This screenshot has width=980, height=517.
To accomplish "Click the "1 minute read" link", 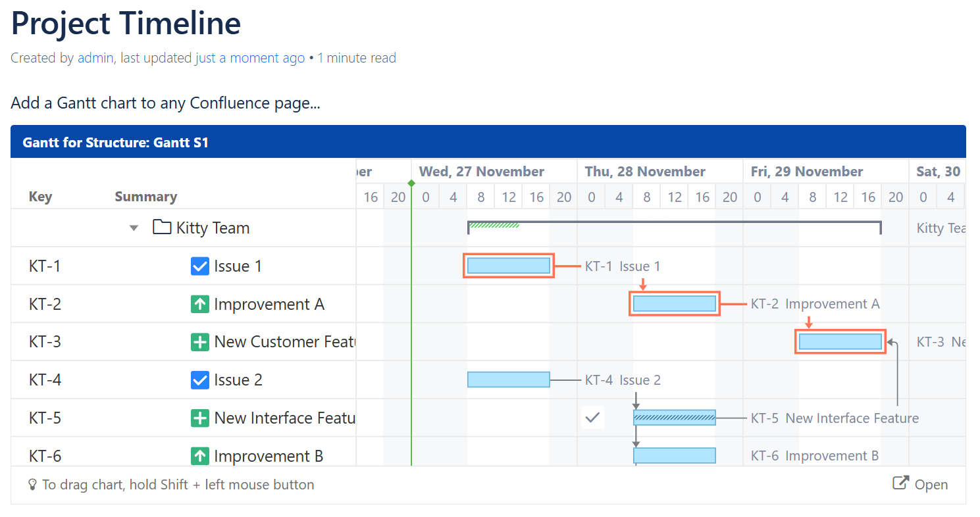I will point(356,58).
